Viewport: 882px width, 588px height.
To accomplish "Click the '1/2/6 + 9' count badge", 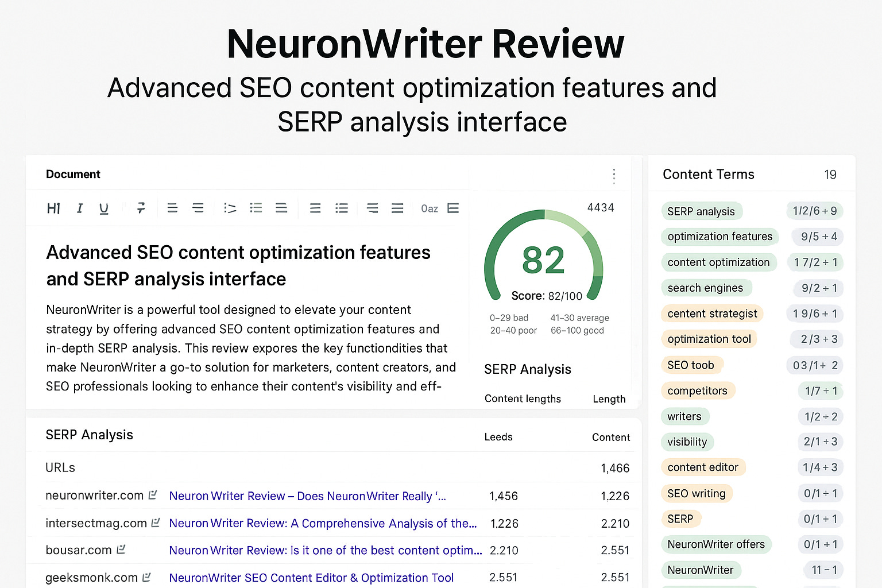I will coord(815,211).
